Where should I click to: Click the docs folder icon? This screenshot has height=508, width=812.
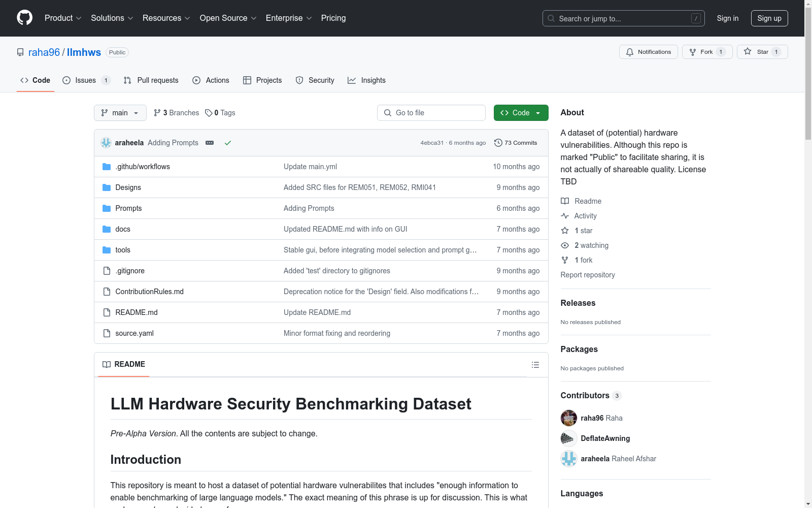click(107, 229)
